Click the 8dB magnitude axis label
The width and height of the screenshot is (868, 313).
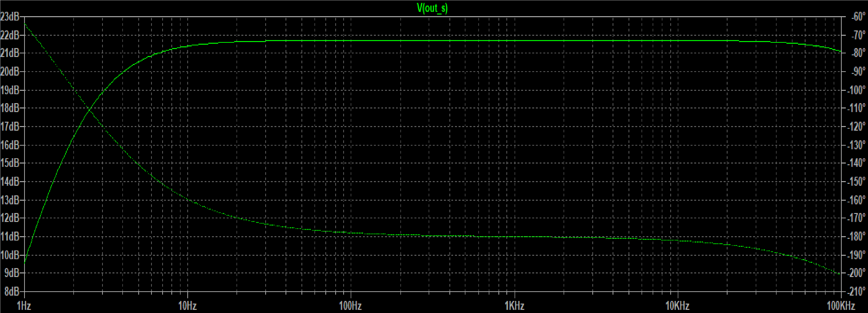tap(11, 291)
